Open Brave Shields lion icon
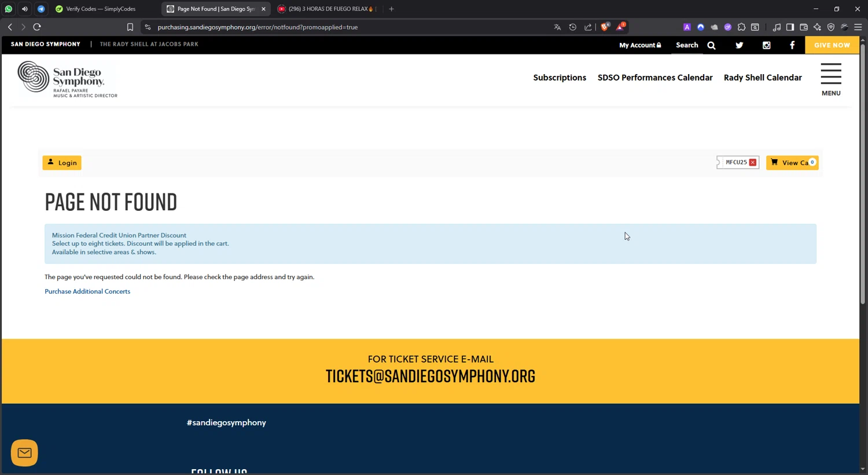This screenshot has width=868, height=475. [x=605, y=27]
